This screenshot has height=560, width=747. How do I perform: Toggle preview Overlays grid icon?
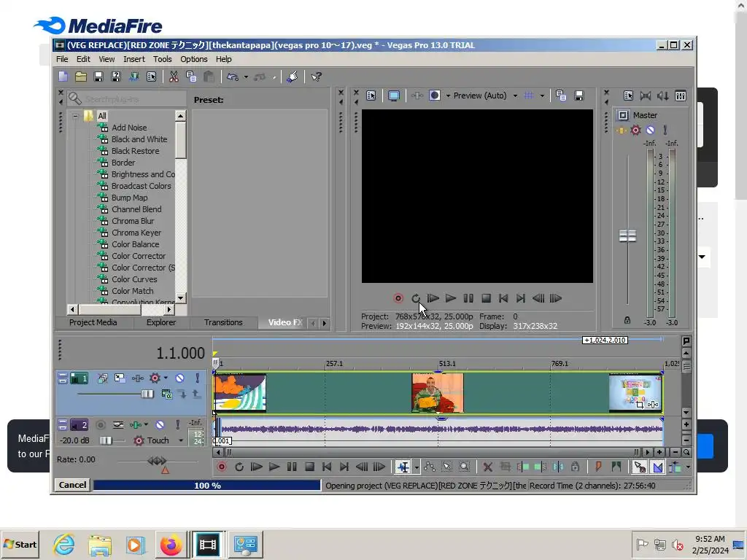pos(529,96)
